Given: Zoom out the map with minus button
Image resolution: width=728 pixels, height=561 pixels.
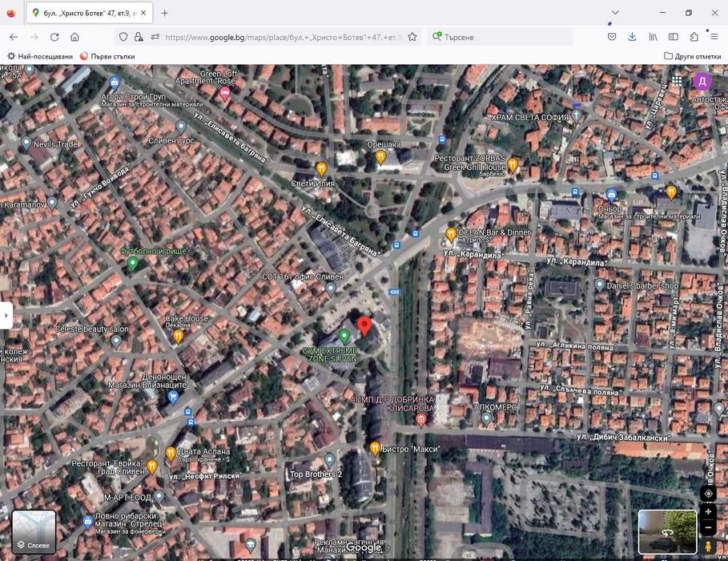Looking at the screenshot, I should click(x=709, y=527).
